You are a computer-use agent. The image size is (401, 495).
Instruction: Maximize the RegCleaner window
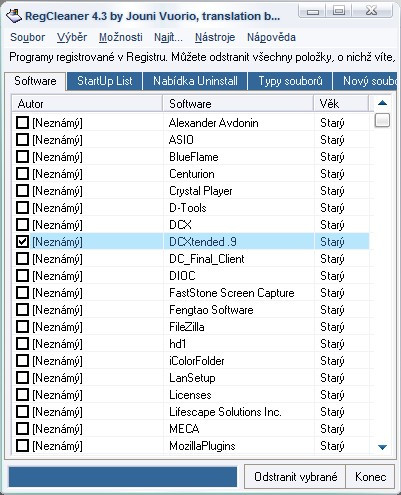(x=339, y=11)
